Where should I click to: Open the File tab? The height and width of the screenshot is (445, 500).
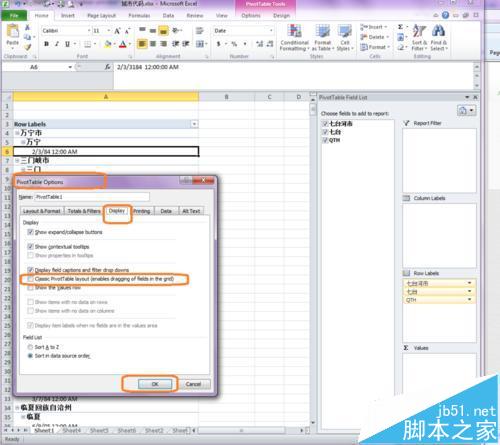coord(14,16)
